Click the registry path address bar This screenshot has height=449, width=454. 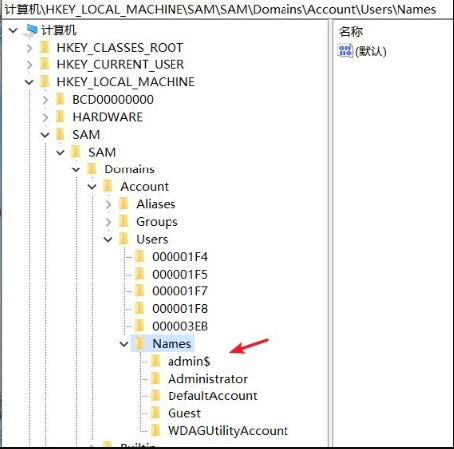tap(227, 9)
